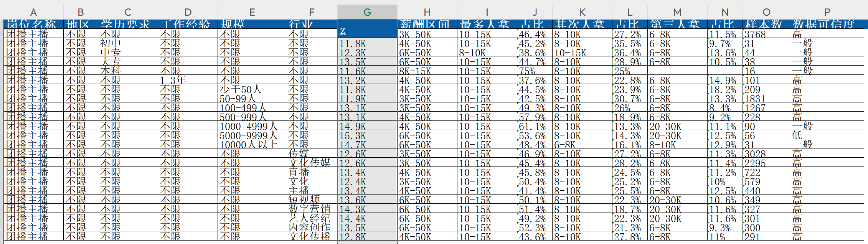This screenshot has height=244, width=868.
Task: Open the underlined z link in column G
Action: (x=343, y=31)
